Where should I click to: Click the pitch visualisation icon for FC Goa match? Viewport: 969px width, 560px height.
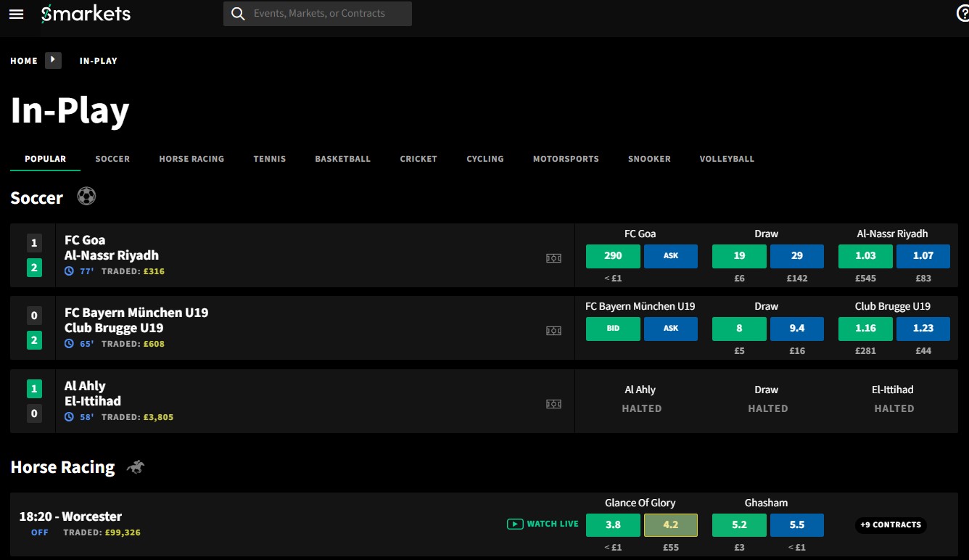click(x=553, y=258)
